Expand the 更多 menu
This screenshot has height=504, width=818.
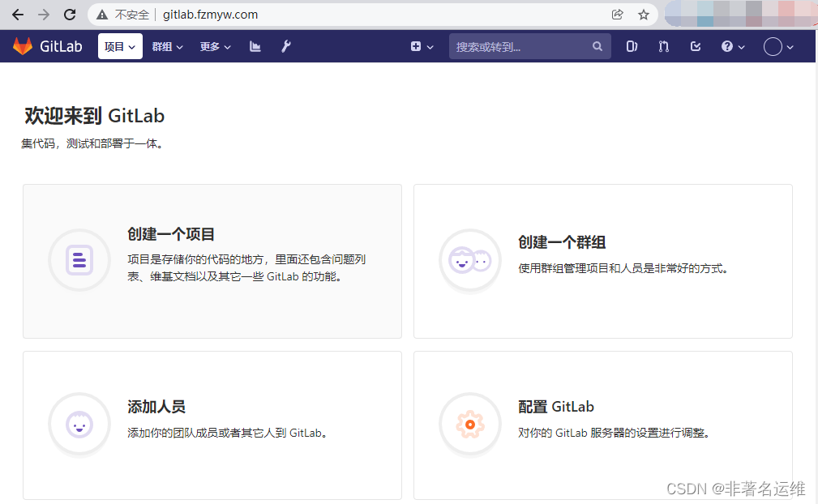click(x=215, y=46)
